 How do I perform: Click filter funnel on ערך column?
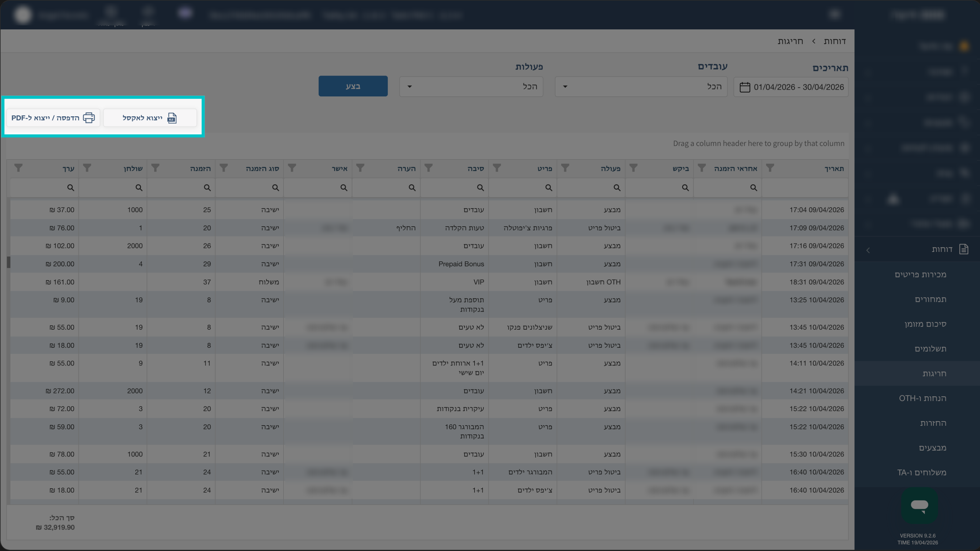18,168
